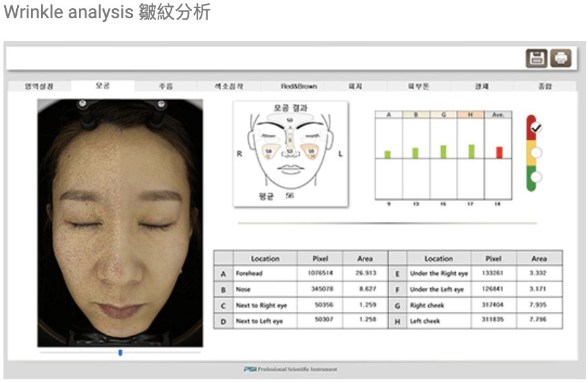Screen dimensions: 588x382
Task: Open the 종합 tab
Action: tap(545, 86)
